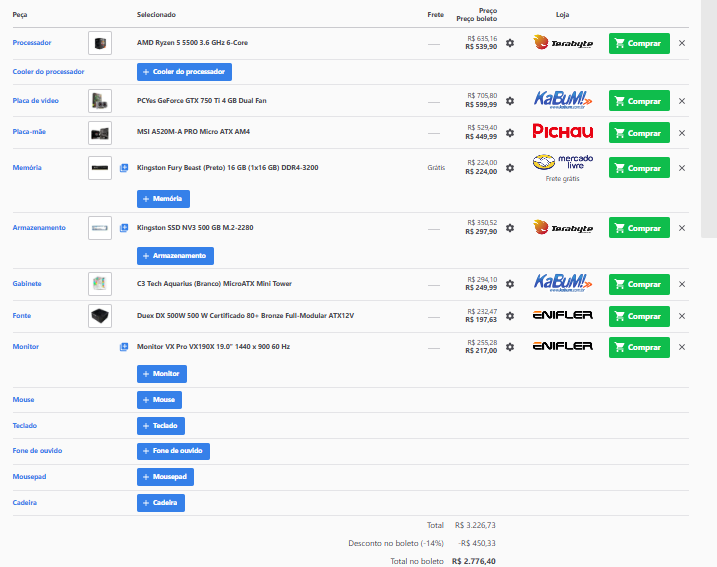The width and height of the screenshot is (717, 567).
Task: Open AMD Ryzen 5 5500 product name
Action: [x=193, y=43]
